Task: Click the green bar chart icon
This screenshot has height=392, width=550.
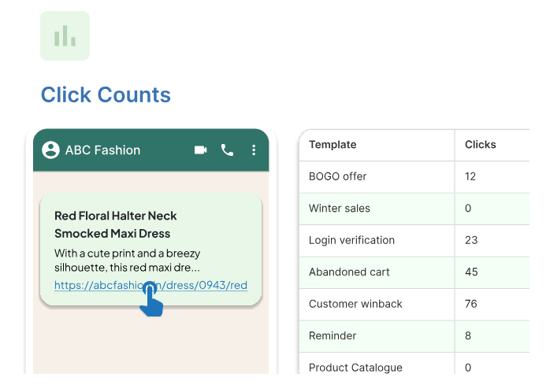Action: coord(65,35)
